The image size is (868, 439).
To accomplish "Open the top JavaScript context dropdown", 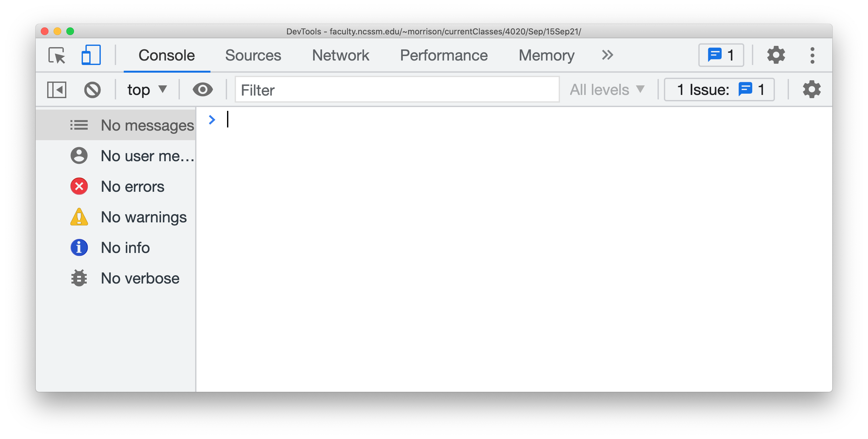I will click(x=147, y=90).
